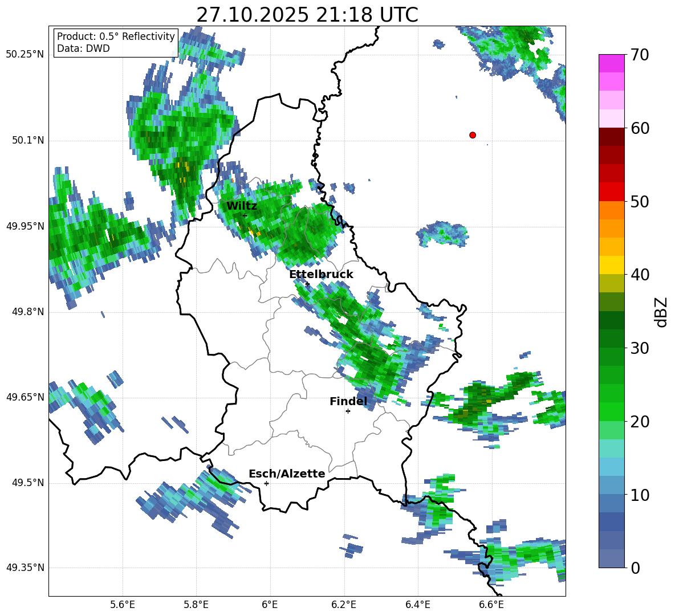Click the 49.95°N latitude label
Viewport: 675px width, 616px height.
(x=25, y=226)
